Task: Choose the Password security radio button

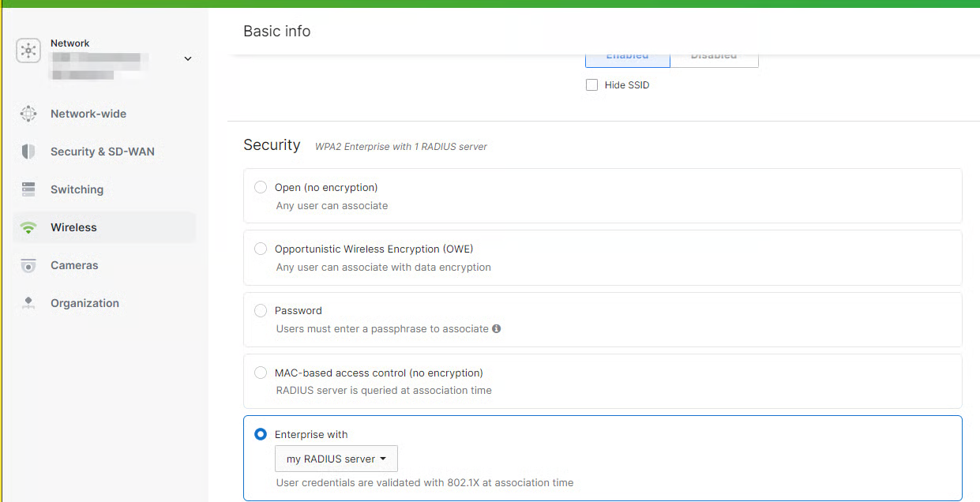Action: tap(261, 310)
